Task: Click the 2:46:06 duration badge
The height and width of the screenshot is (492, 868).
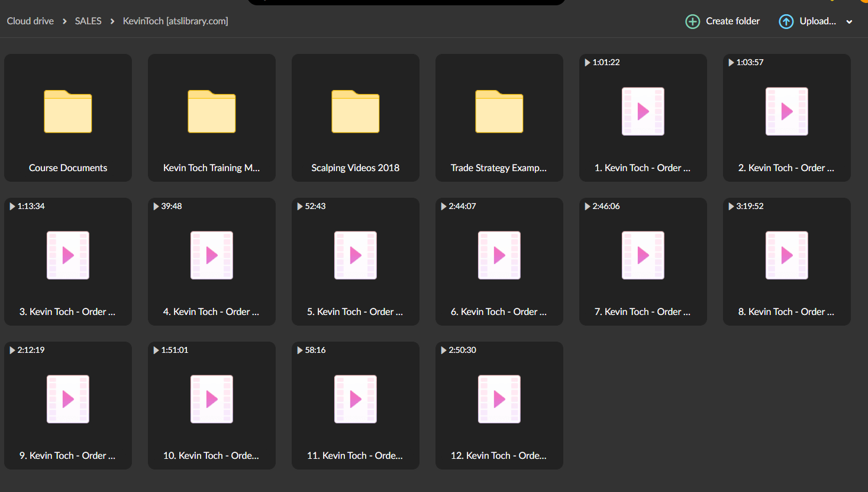Action: (602, 206)
